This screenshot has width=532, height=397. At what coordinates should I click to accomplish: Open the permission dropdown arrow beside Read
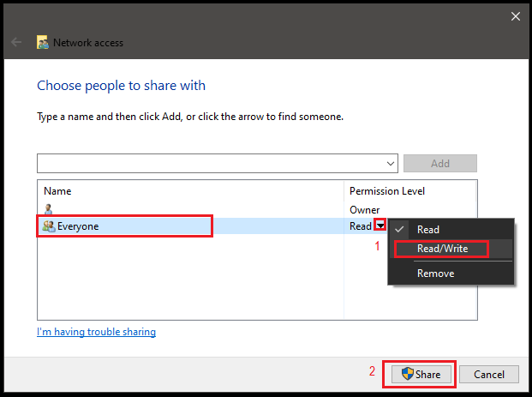click(380, 226)
